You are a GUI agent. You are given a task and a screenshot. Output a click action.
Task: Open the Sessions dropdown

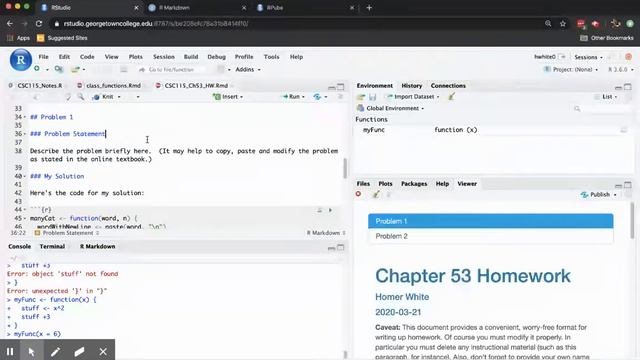point(588,57)
